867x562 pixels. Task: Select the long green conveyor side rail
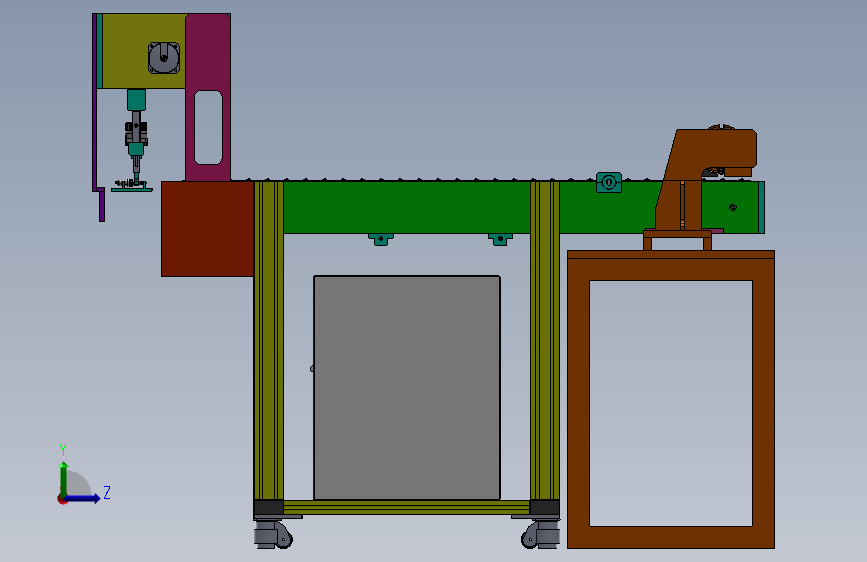click(x=406, y=207)
